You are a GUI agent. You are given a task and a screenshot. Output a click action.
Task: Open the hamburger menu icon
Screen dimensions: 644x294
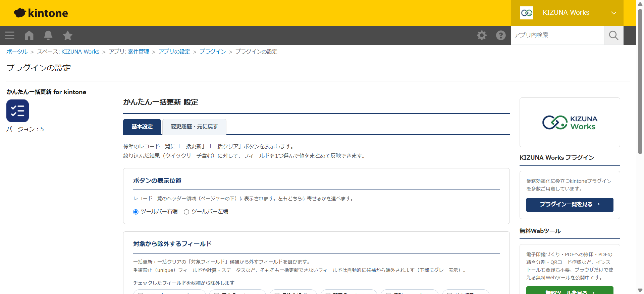(10, 35)
